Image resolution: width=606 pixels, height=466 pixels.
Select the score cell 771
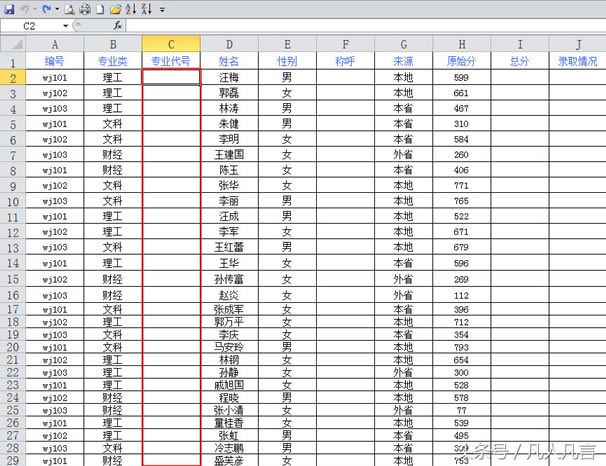pos(462,186)
